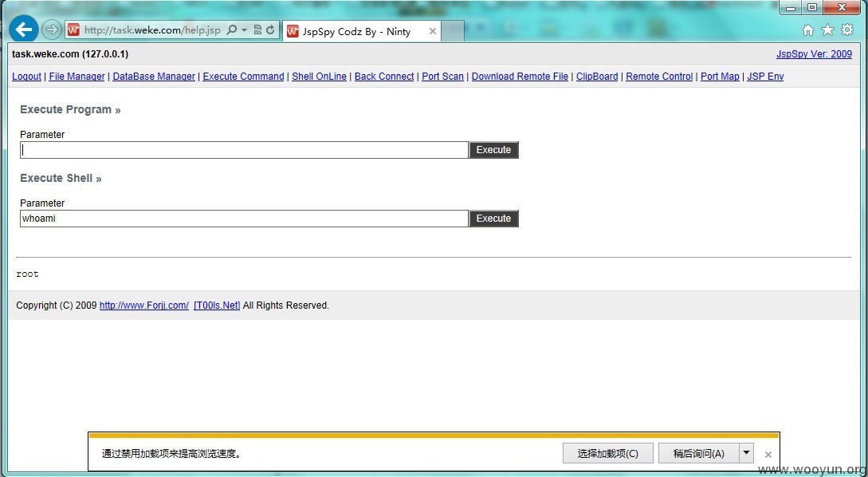
Task: Click the browser forward arrow
Action: coord(52,30)
